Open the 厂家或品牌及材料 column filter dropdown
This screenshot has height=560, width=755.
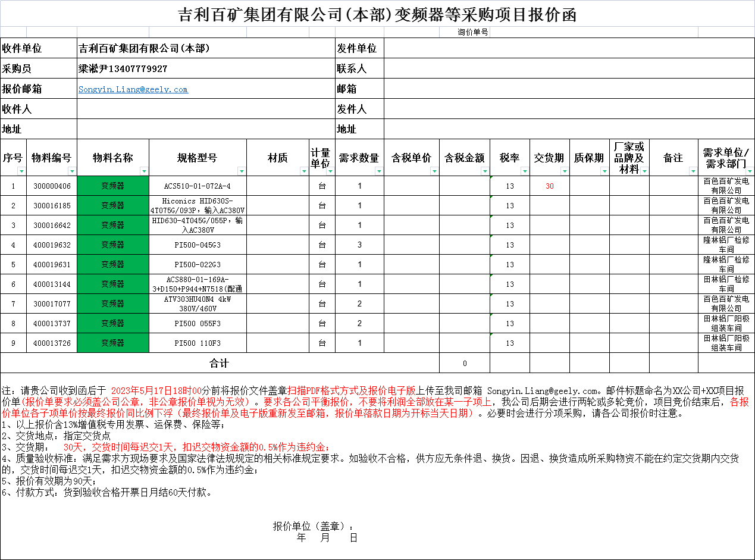tap(644, 171)
